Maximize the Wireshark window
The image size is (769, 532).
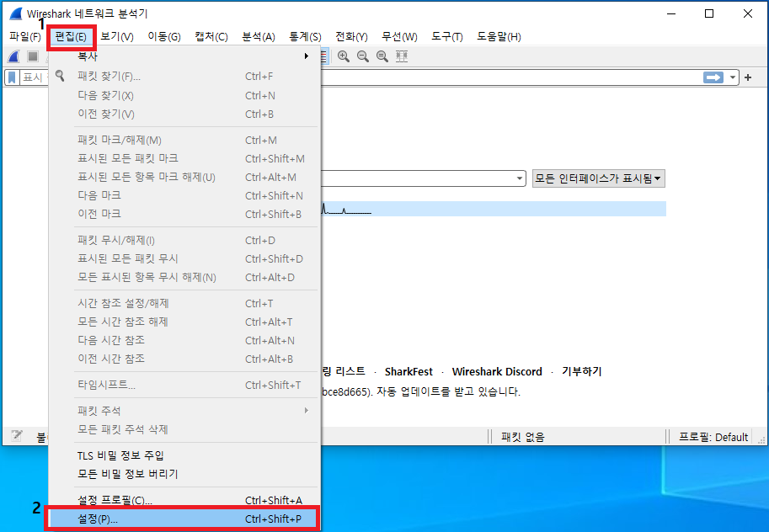[709, 13]
